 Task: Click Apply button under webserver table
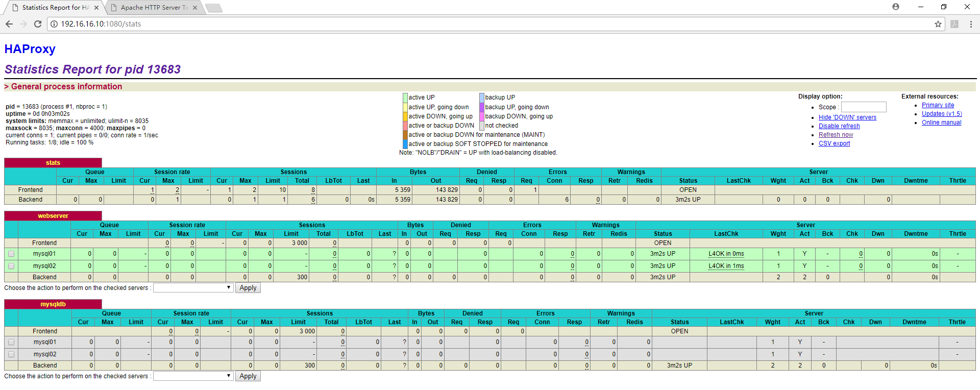tap(248, 288)
